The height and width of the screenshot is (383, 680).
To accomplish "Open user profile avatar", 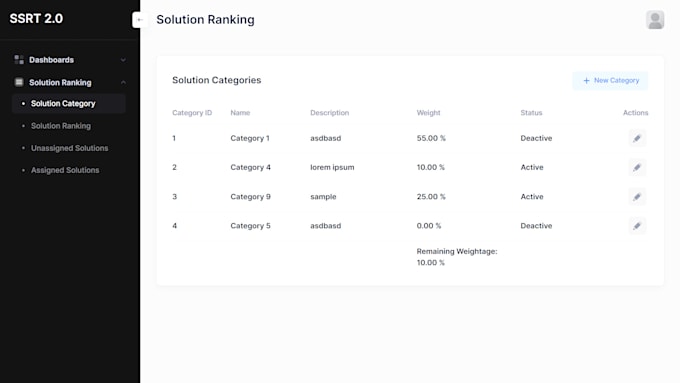I will pos(655,20).
